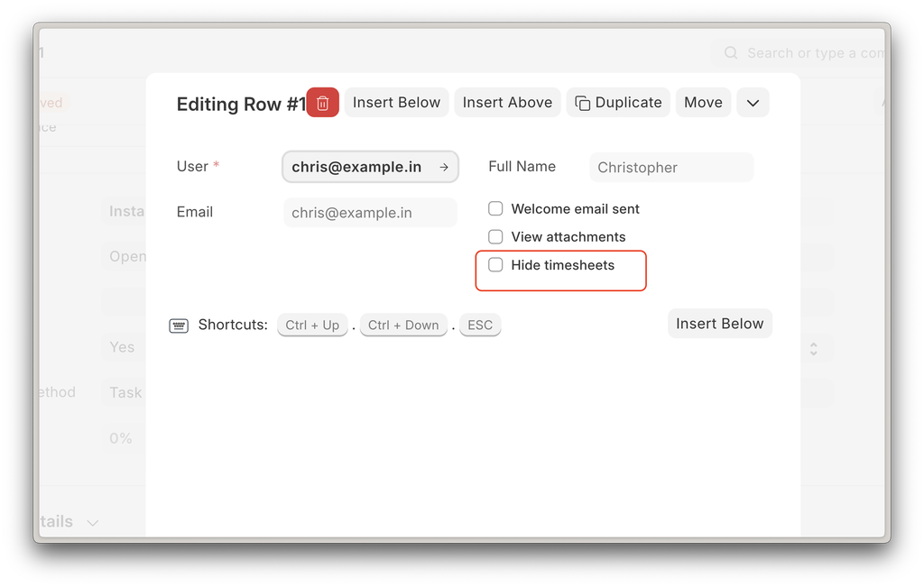Click the Duplicate row button

(x=618, y=103)
